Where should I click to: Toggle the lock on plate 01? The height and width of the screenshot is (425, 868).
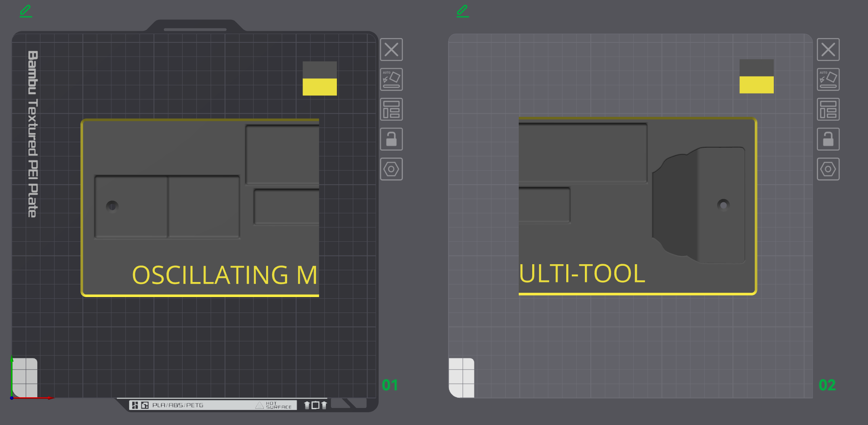[x=391, y=139]
